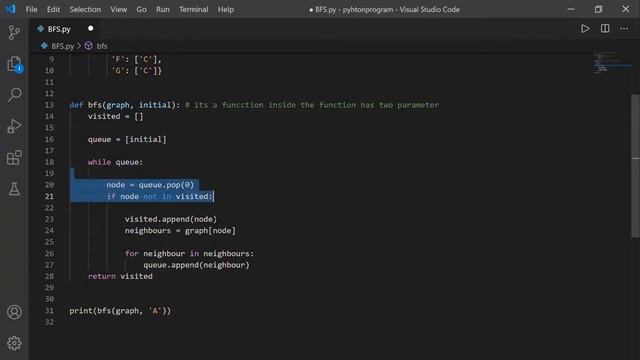This screenshot has width=640, height=360.
Task: Click the 'while queue:' line
Action: pyautogui.click(x=116, y=162)
